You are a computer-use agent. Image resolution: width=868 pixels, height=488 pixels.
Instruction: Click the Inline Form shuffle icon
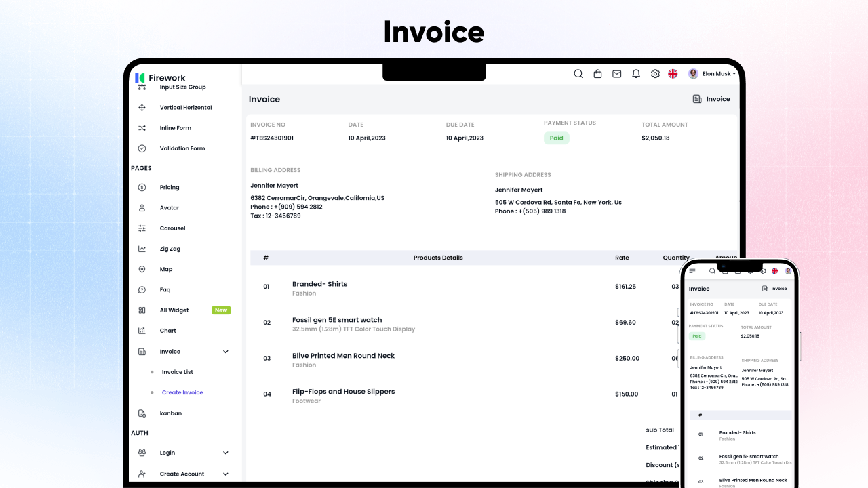pos(142,128)
